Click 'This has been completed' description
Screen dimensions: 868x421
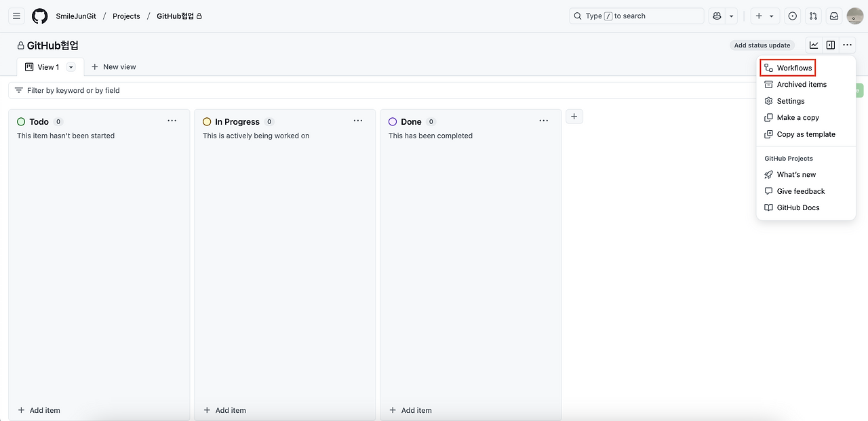pyautogui.click(x=431, y=136)
